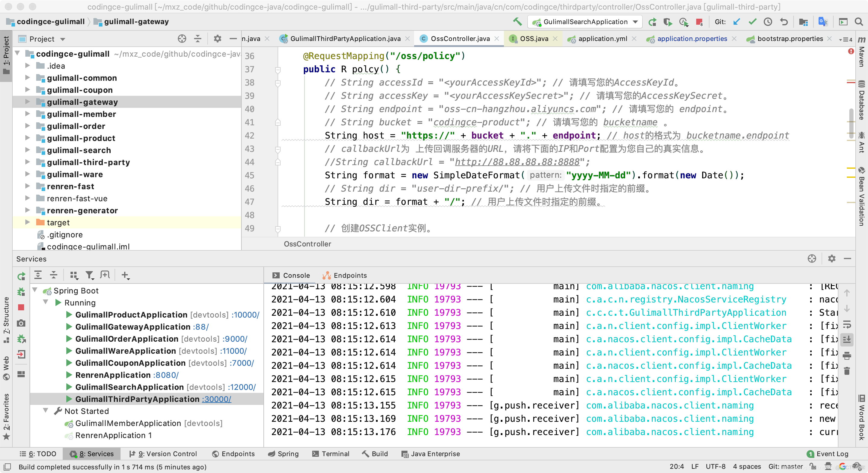Click the camera thread dump icon
This screenshot has height=473, width=868.
click(21, 323)
